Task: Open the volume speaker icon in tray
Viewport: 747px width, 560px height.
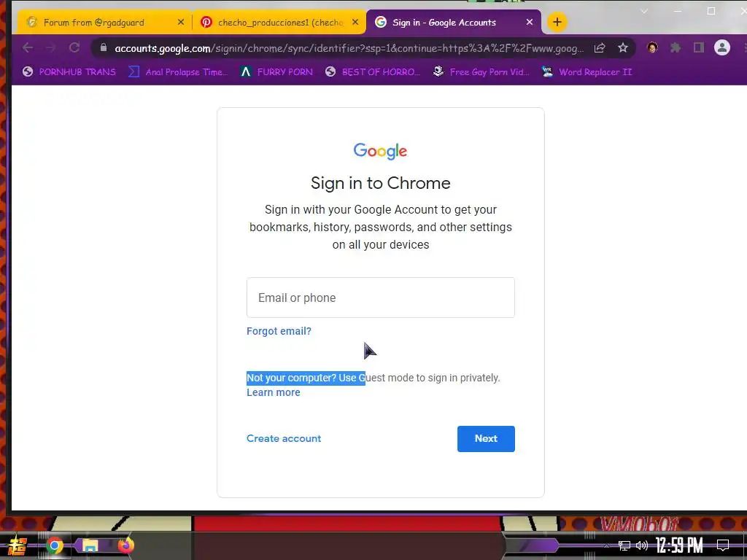Action: click(x=642, y=545)
